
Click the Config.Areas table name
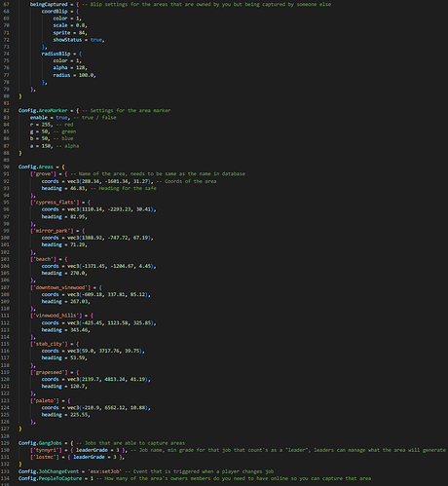point(36,167)
